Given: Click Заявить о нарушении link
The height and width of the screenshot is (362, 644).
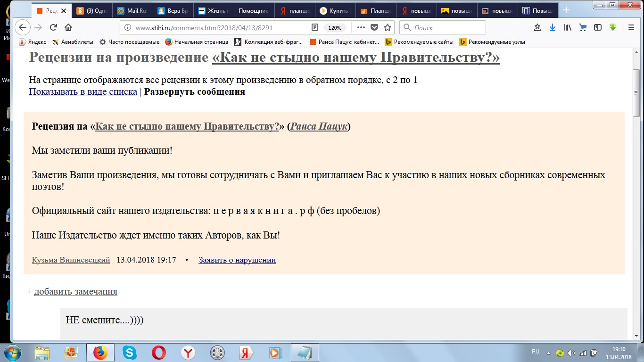Looking at the screenshot, I should pos(237,260).
